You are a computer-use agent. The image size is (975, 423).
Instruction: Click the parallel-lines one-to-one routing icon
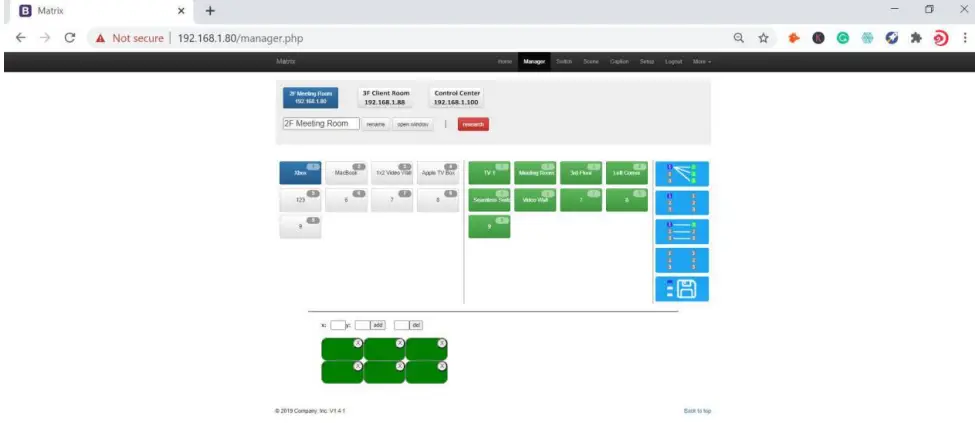(x=682, y=231)
